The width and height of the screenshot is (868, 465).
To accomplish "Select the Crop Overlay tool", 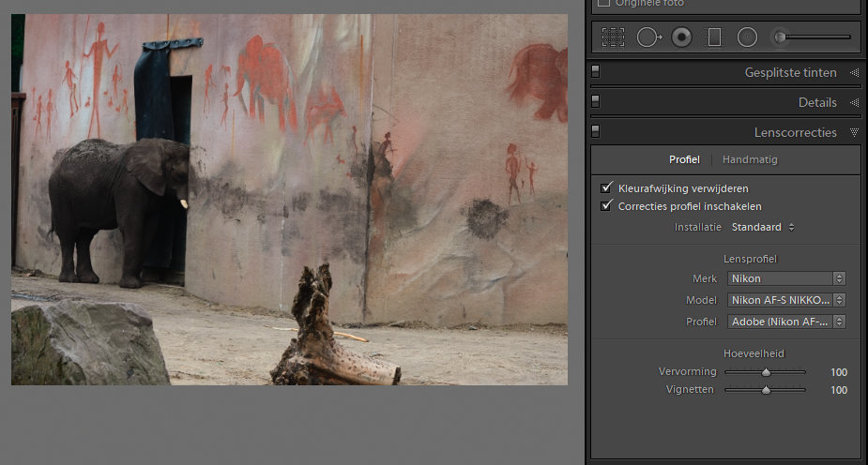I will (613, 37).
